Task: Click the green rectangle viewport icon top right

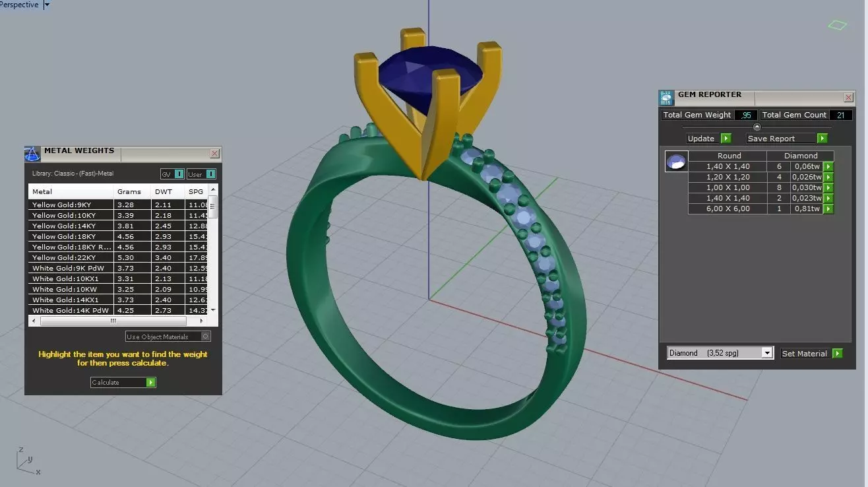Action: pyautogui.click(x=837, y=25)
